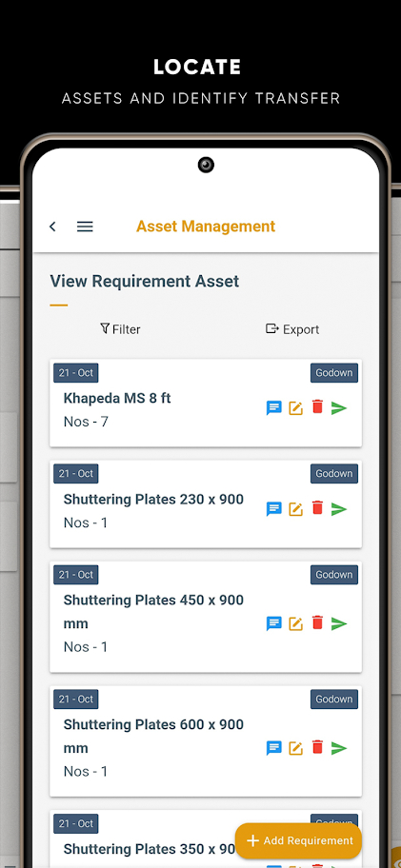Screen dimensions: 401x868
Task: Send Shuttering Plates 600 x 900 mm
Action: 339,748
